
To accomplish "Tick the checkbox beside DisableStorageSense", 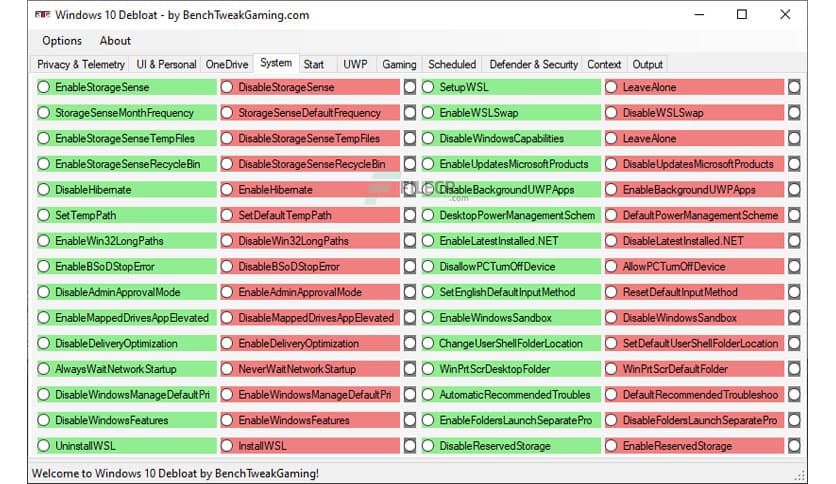I will (410, 87).
